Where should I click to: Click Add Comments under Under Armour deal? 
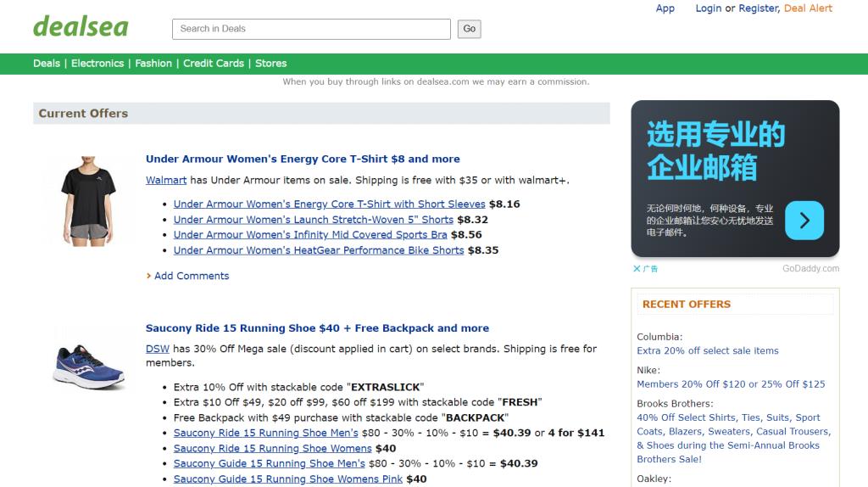pos(192,276)
